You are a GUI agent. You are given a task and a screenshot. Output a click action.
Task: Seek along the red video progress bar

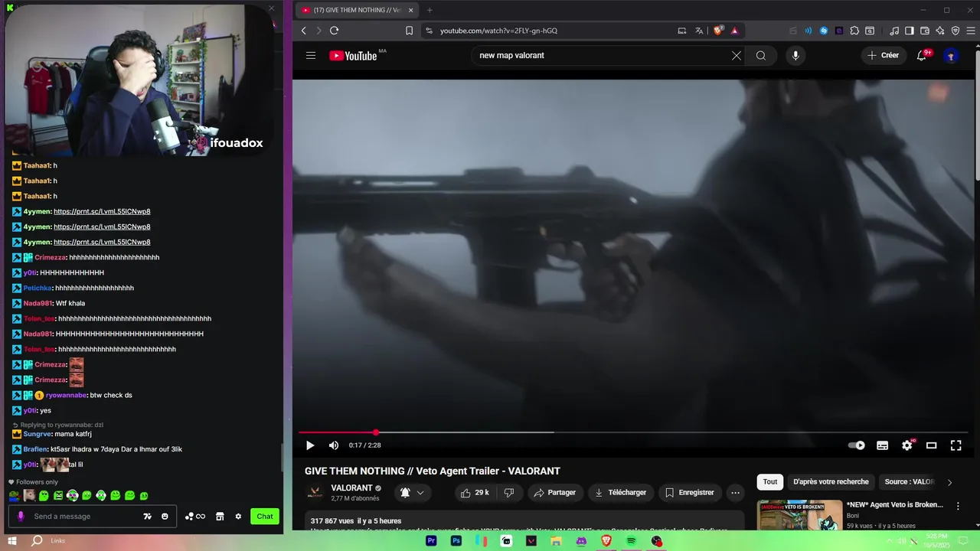tap(633, 432)
